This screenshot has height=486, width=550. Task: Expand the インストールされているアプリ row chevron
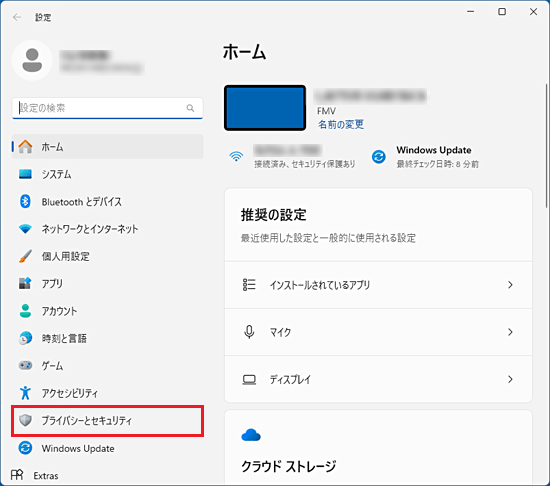point(510,285)
